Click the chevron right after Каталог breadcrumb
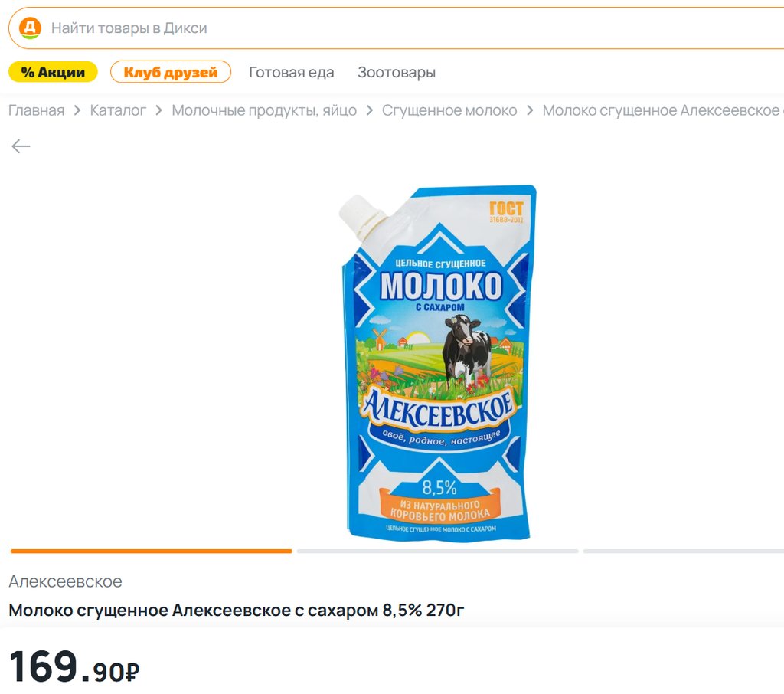The image size is (784, 694). click(158, 111)
